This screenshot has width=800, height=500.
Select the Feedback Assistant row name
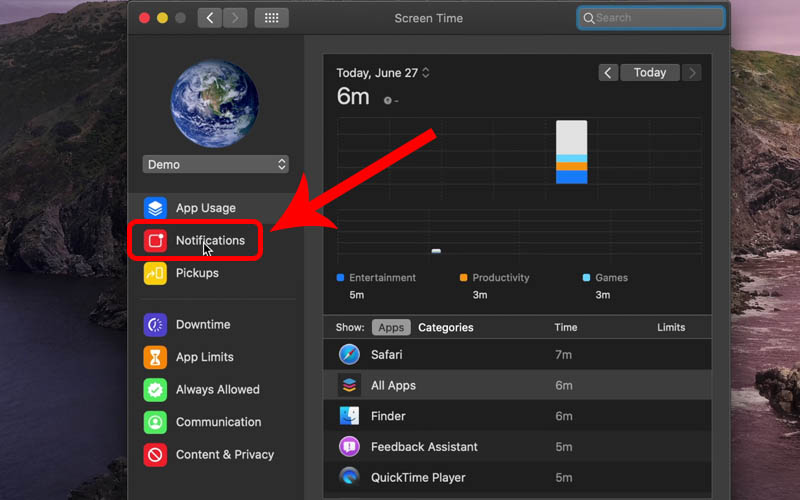pyautogui.click(x=424, y=447)
